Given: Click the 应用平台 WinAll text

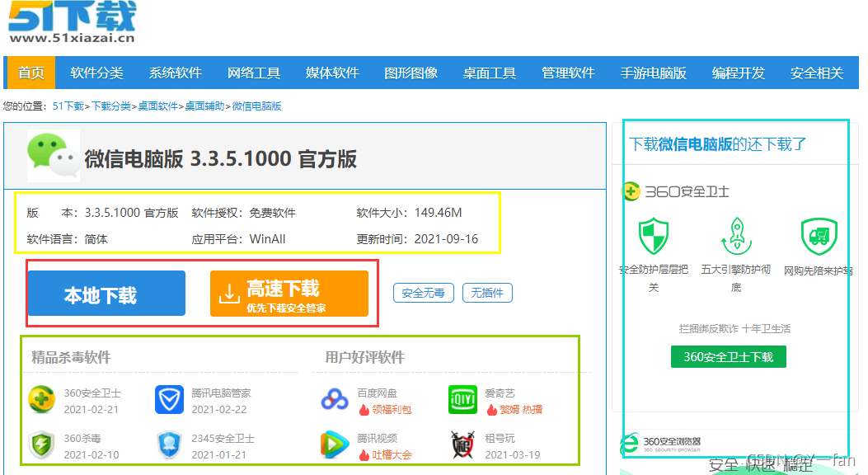Looking at the screenshot, I should (238, 239).
